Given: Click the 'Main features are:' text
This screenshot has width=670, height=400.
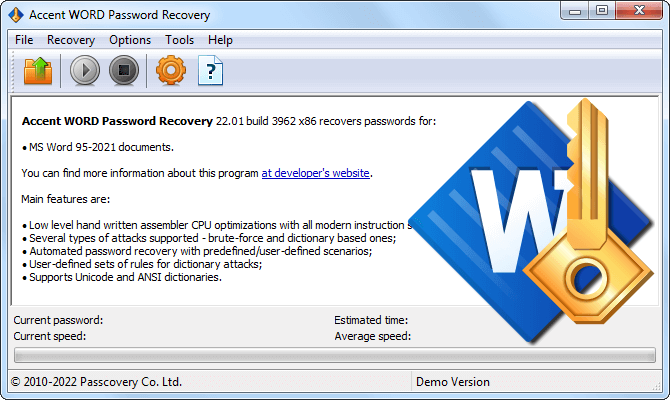Looking at the screenshot, I should [66, 199].
